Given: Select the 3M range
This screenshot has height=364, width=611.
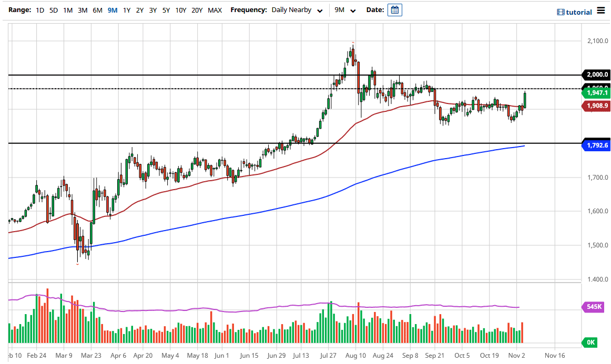Looking at the screenshot, I should click(82, 10).
